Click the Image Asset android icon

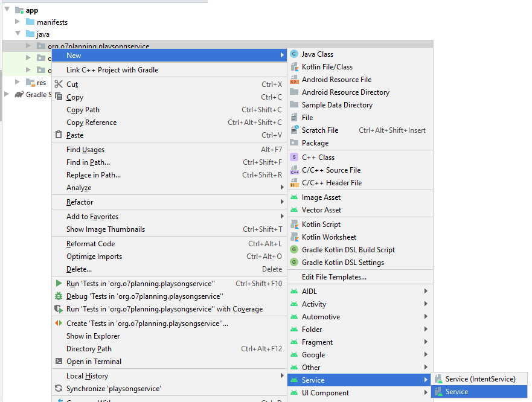tap(294, 197)
